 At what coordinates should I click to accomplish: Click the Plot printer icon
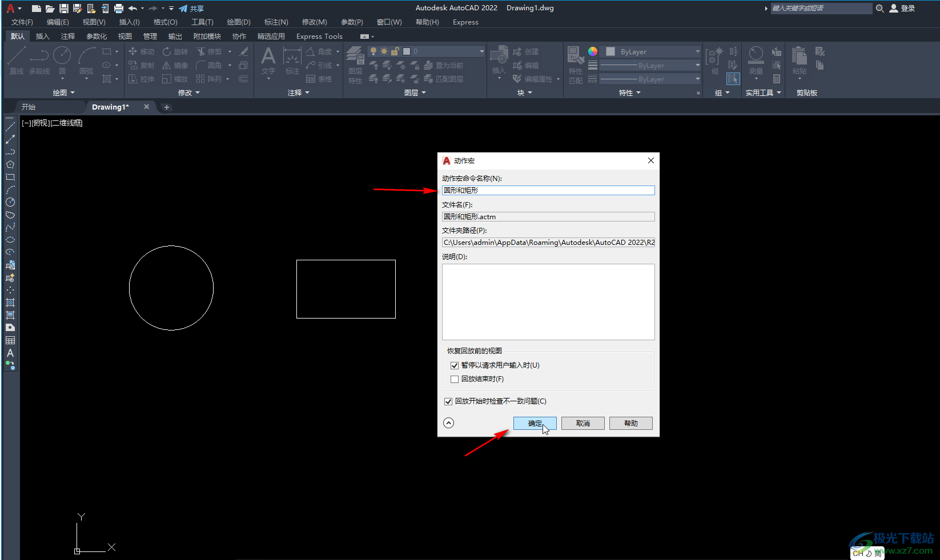[x=119, y=9]
